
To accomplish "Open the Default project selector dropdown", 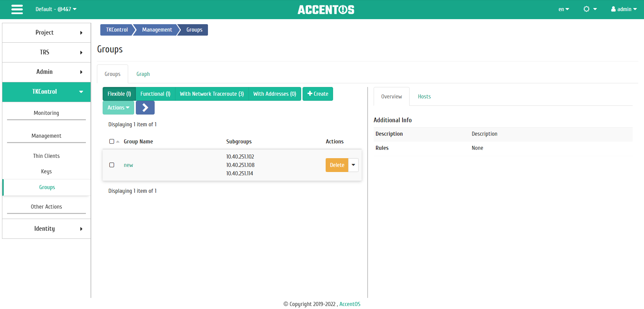I will click(x=56, y=9).
